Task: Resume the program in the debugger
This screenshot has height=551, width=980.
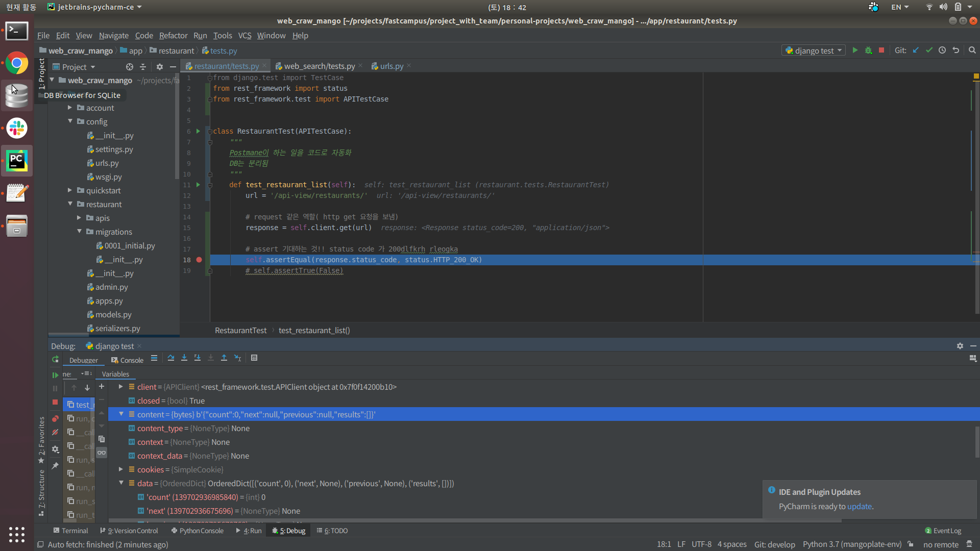Action: (55, 375)
